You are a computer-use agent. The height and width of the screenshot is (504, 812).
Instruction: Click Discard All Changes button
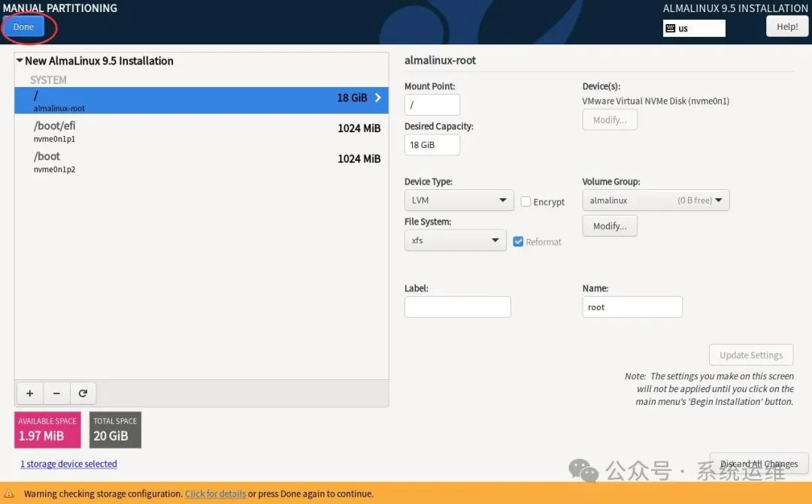(759, 463)
